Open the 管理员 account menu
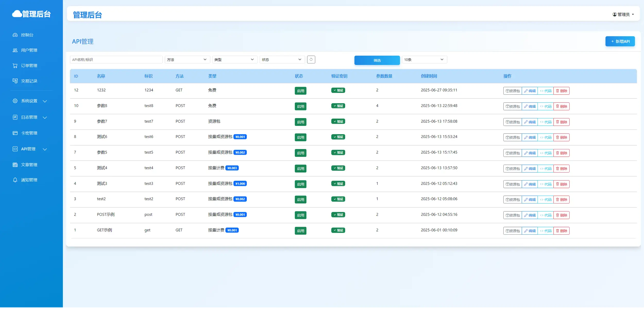 coord(623,14)
